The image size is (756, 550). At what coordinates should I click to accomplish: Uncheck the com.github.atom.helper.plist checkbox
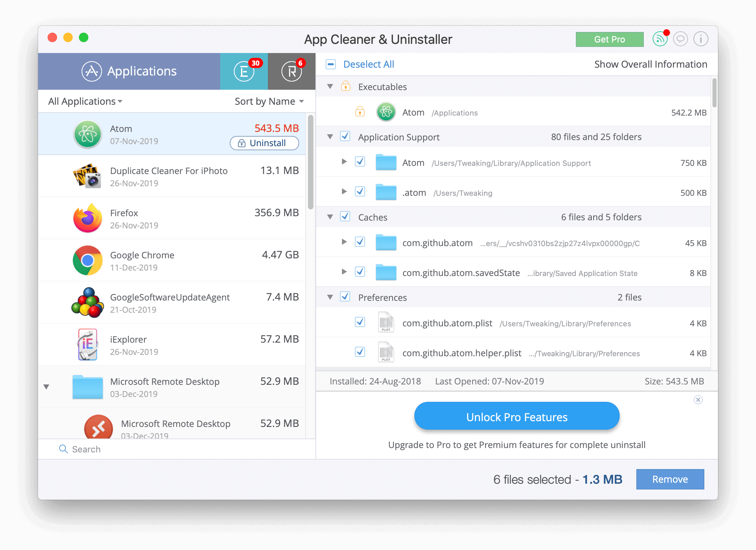tap(360, 352)
